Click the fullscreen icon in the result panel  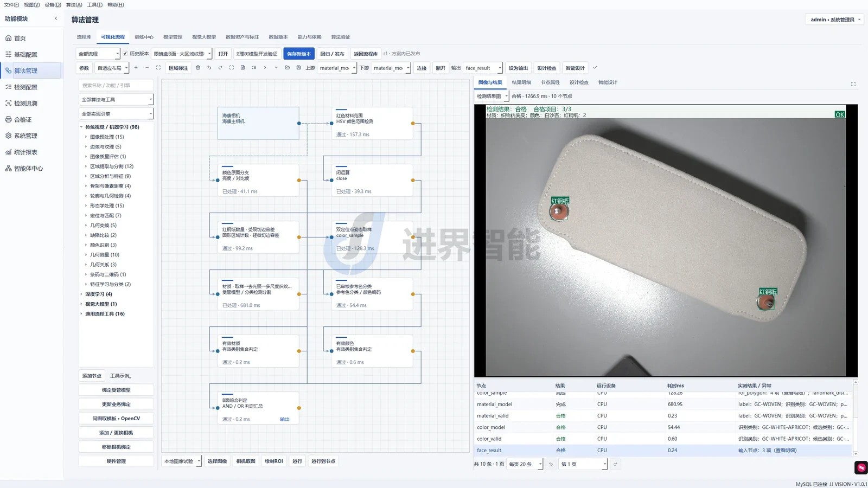coord(853,84)
